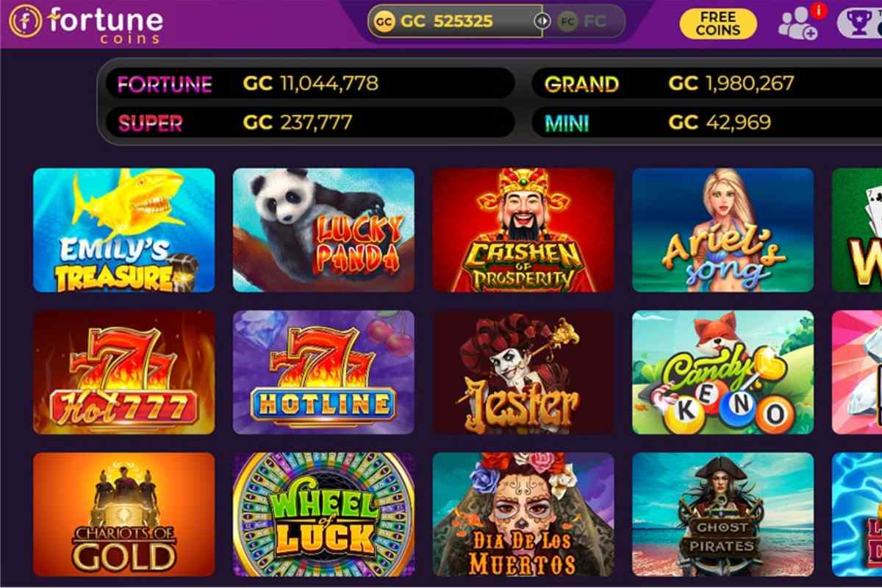Play Ariel's Song game
This screenshot has height=588, width=882.
pos(723,230)
